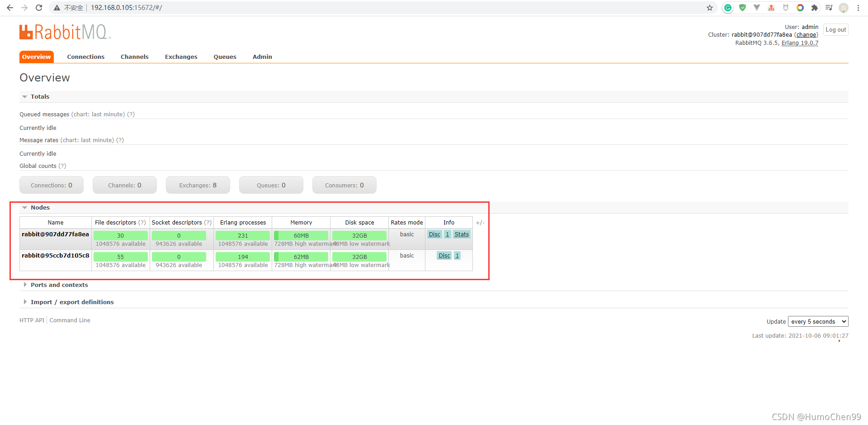Click the Connections: 0 count button

pyautogui.click(x=52, y=185)
